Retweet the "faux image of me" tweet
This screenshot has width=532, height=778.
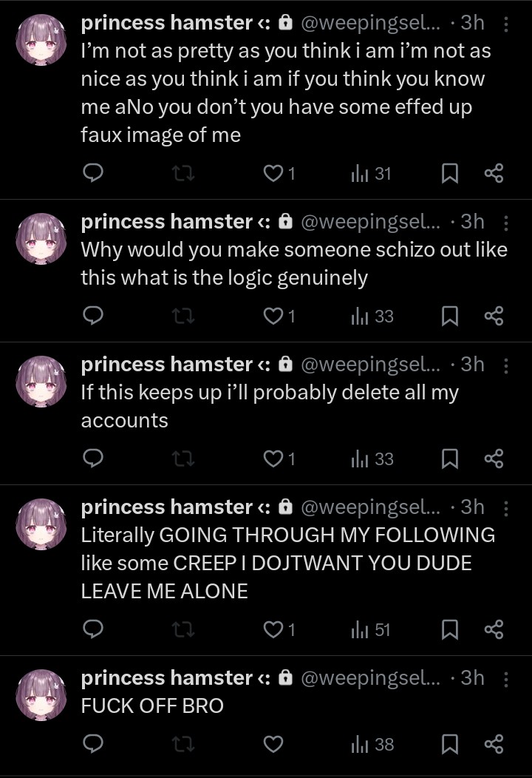[183, 174]
